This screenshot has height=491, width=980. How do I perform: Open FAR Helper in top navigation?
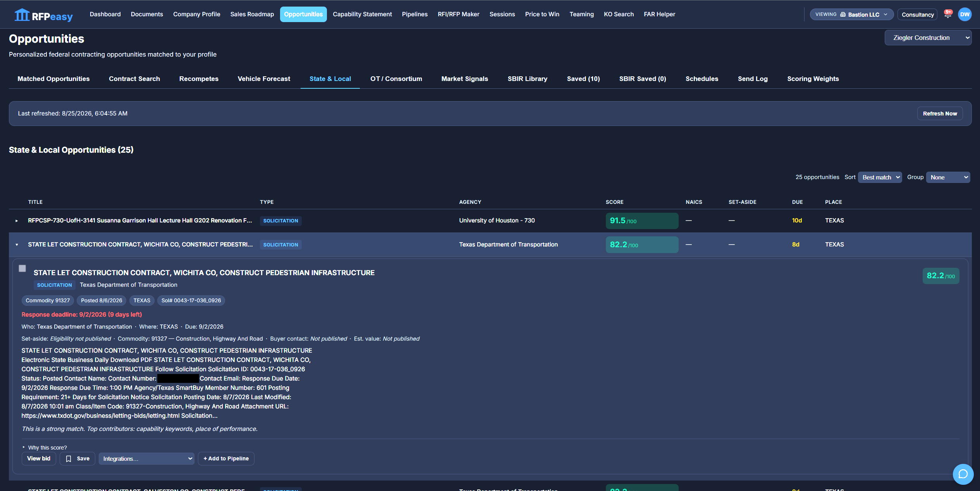[659, 14]
